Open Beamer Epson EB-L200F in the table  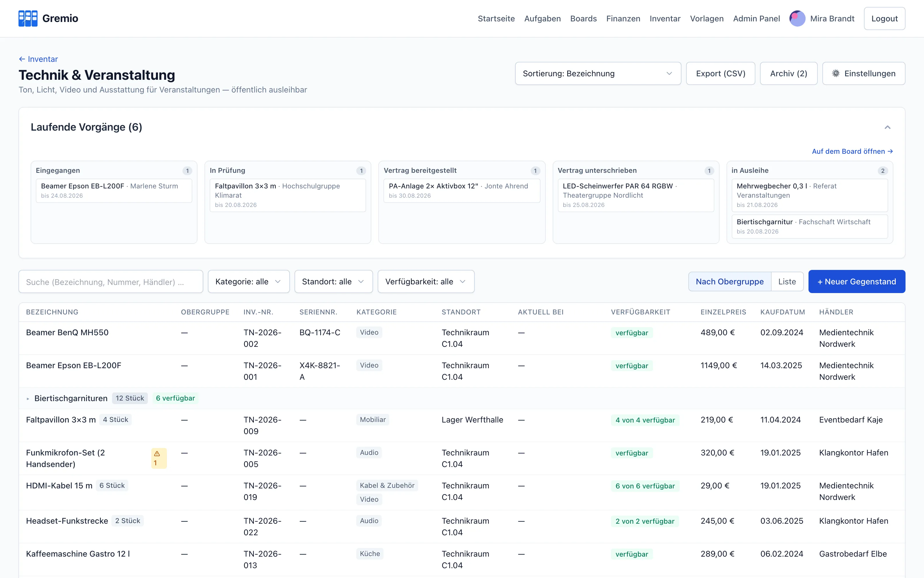click(x=73, y=366)
